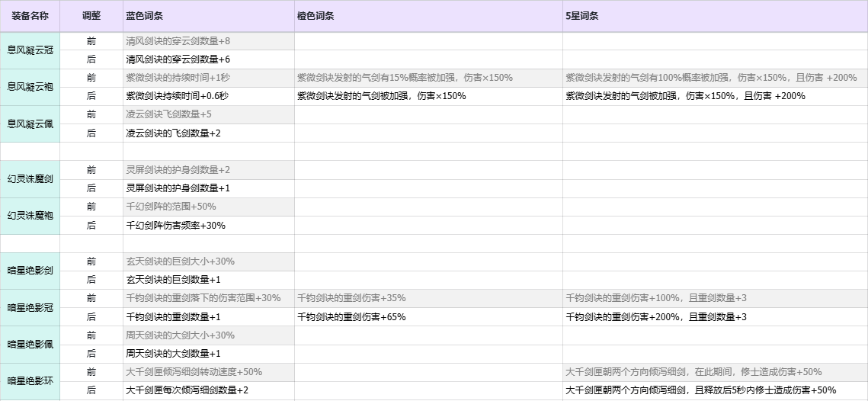
Task: Select the 息风凝云佩 equipment cell
Action: coord(30,124)
